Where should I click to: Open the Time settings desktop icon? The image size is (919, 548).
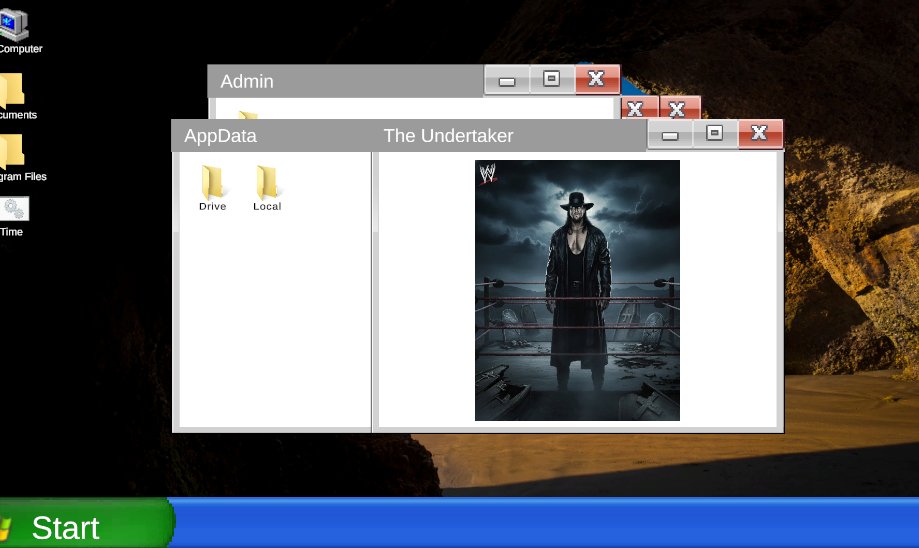13,217
